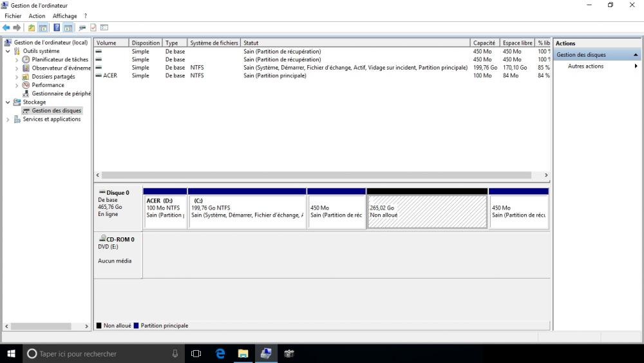Screen dimensions: 644x363
Task: Click volume list scrollbar right arrow
Action: point(546,175)
